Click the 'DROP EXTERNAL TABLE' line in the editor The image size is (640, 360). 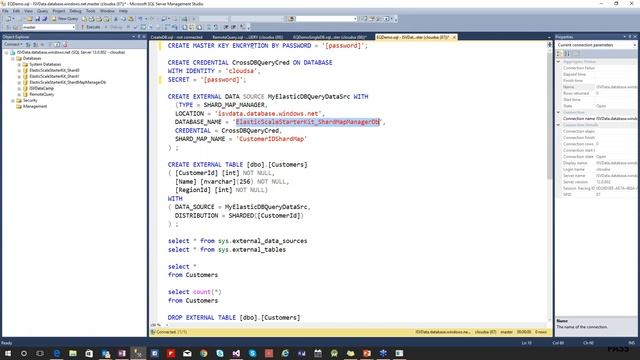tap(233, 317)
